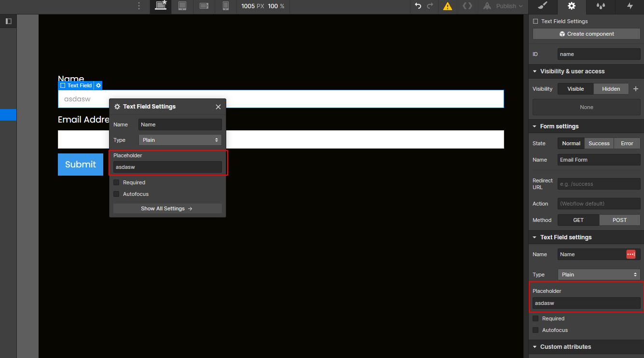
Task: Open the Type dropdown showing Plain
Action: [x=599, y=274]
